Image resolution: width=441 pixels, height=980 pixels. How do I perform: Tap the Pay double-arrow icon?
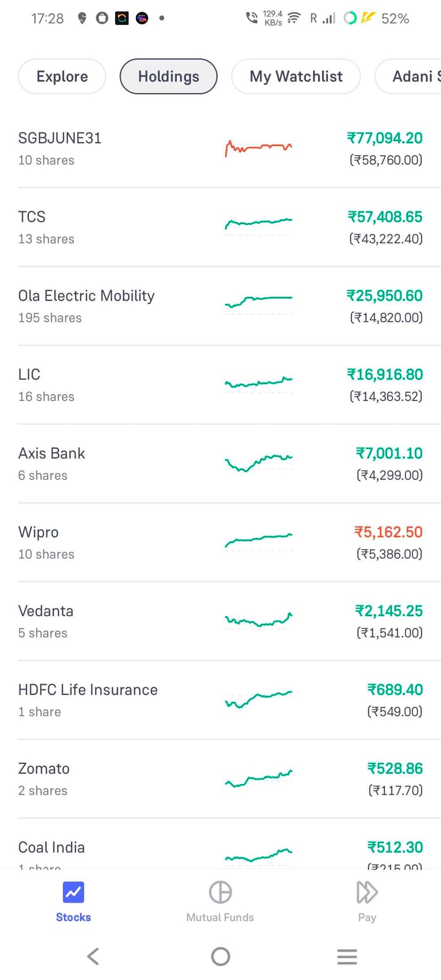[367, 892]
